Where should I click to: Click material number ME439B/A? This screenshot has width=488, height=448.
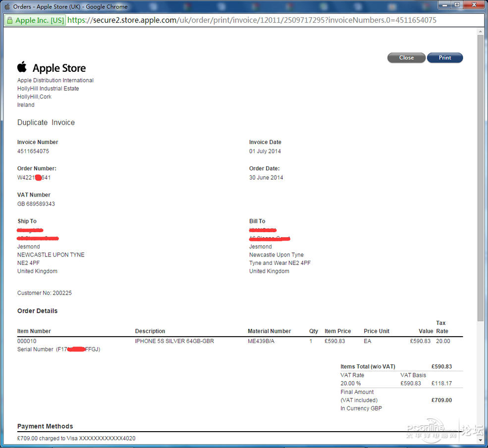(261, 341)
